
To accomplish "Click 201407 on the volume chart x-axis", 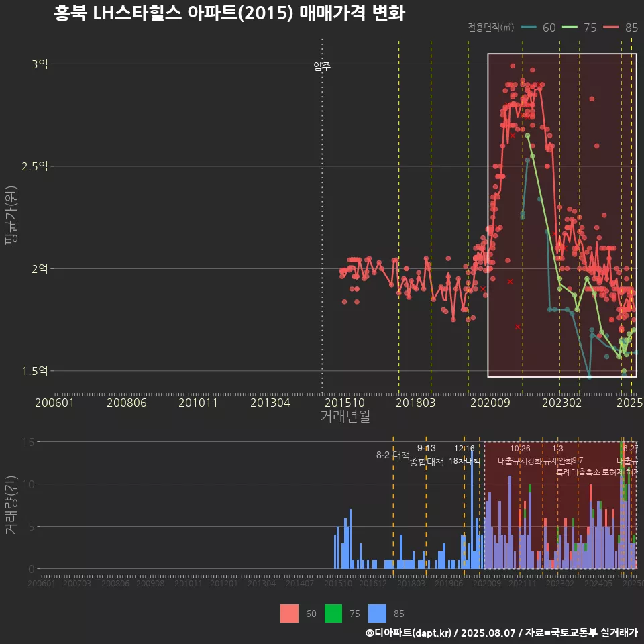I will click(300, 583).
